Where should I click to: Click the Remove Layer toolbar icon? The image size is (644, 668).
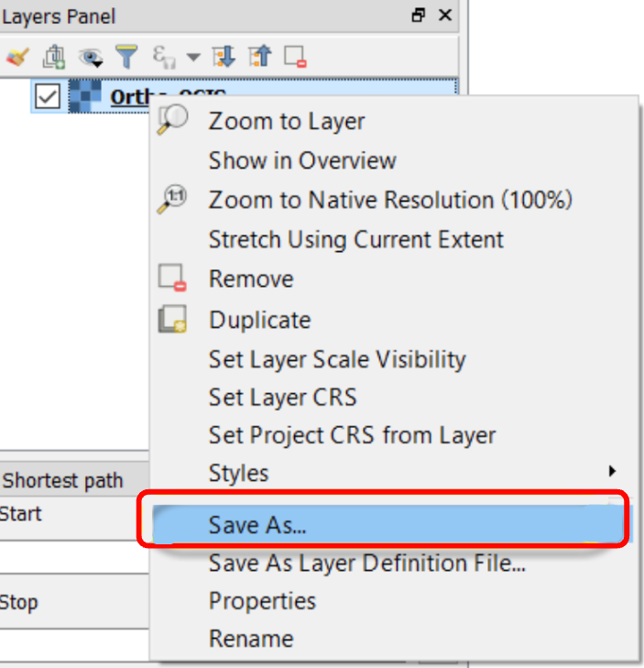295,58
